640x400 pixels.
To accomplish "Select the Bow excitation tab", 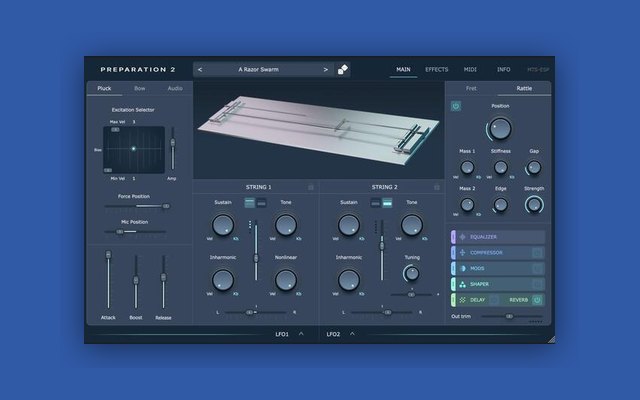I will (x=140, y=88).
